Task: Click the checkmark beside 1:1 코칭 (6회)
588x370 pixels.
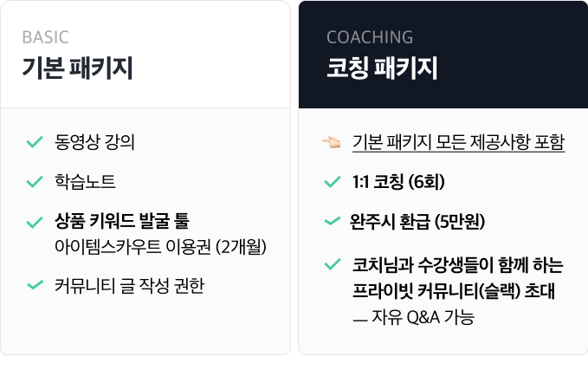Action: pos(333,182)
